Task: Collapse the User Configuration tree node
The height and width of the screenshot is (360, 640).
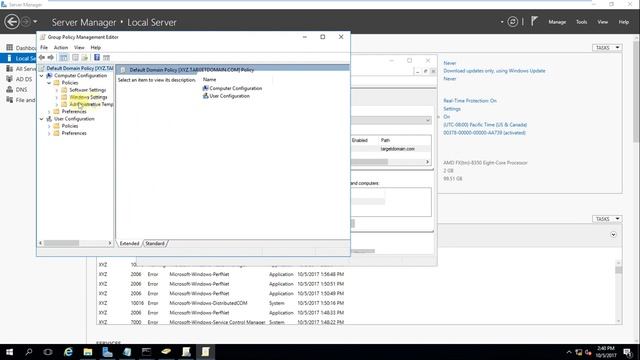Action: point(42,119)
